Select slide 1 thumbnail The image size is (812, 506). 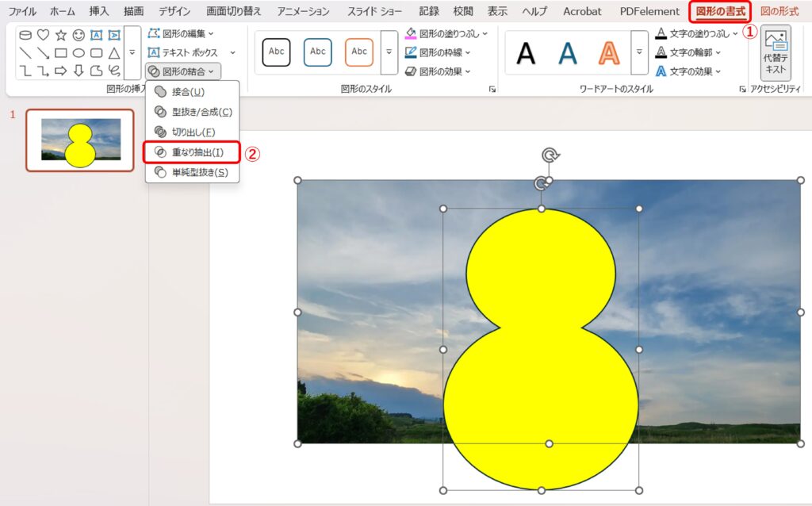pos(80,140)
